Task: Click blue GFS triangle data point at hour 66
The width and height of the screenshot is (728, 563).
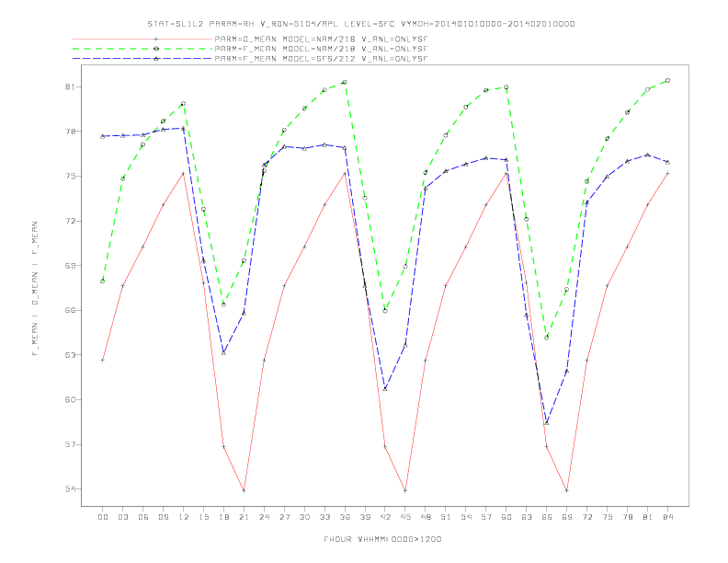Action: coord(547,423)
